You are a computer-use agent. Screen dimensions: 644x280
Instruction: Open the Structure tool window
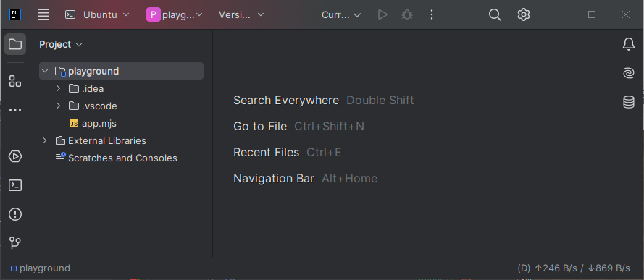click(15, 81)
